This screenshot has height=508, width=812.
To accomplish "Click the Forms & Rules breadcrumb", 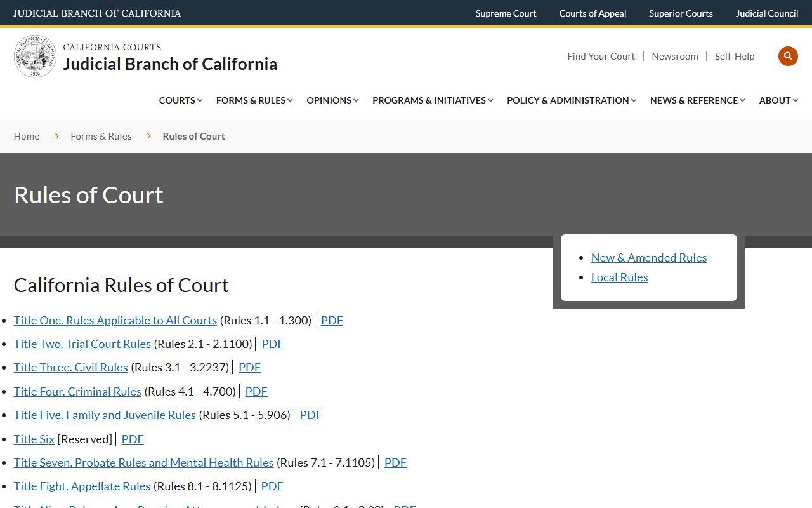I will tap(101, 137).
